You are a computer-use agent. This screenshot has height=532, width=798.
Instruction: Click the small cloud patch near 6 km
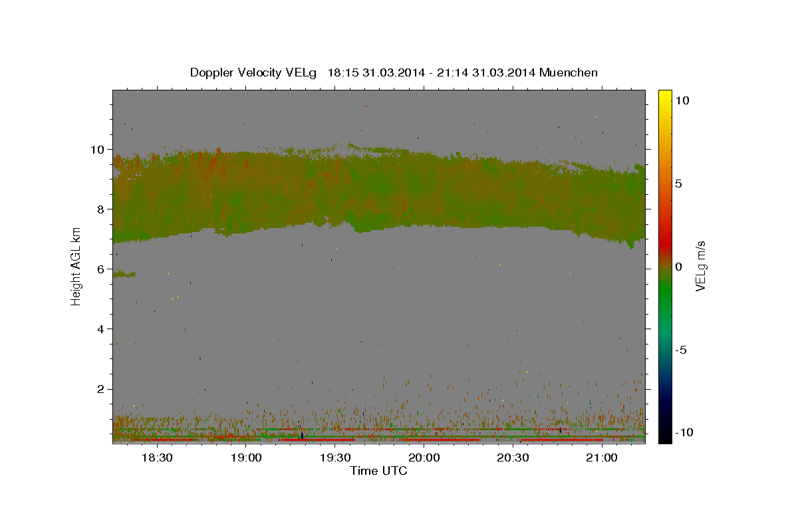(124, 274)
